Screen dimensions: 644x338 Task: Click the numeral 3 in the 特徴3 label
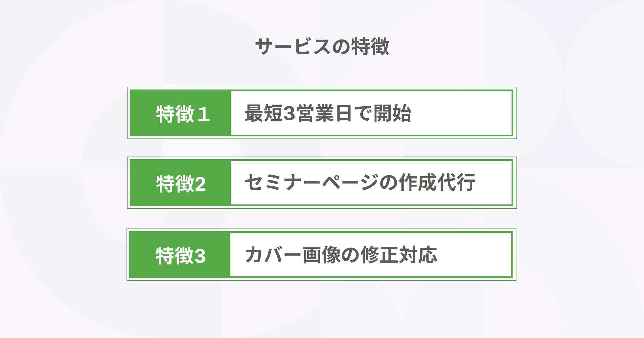(200, 256)
